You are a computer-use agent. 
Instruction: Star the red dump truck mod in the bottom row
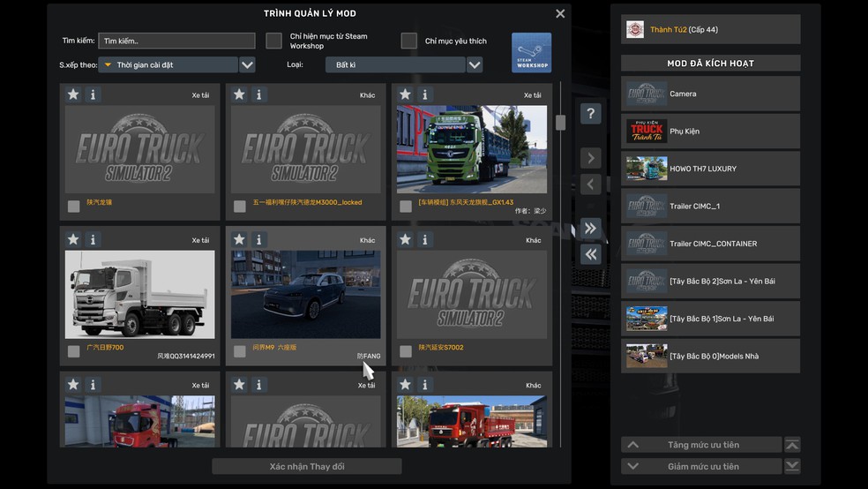point(405,385)
